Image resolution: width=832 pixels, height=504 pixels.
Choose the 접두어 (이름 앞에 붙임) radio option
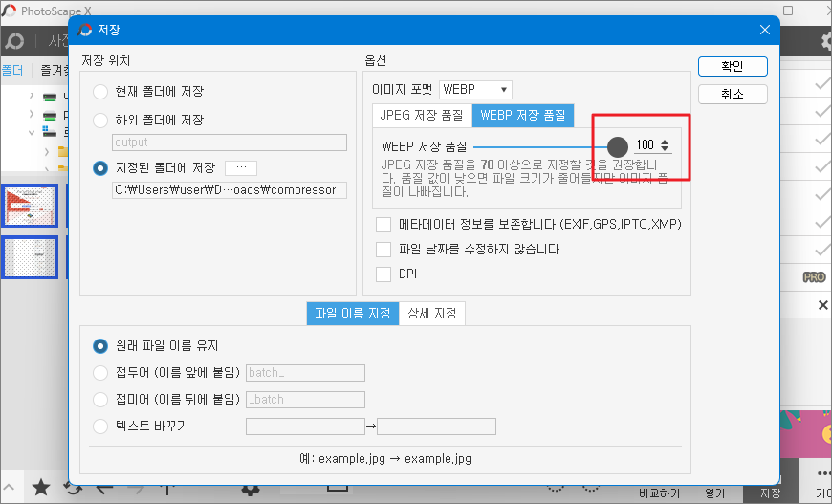pyautogui.click(x=100, y=372)
